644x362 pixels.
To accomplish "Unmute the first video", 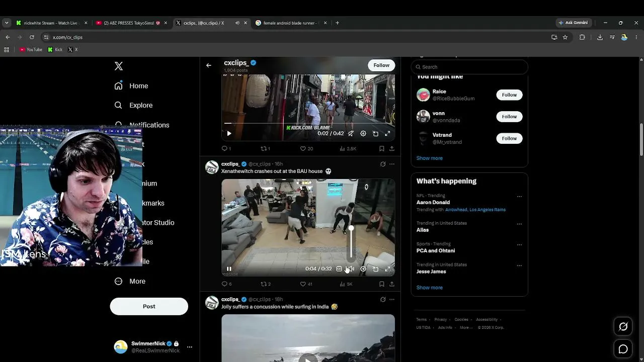I will tap(351, 134).
